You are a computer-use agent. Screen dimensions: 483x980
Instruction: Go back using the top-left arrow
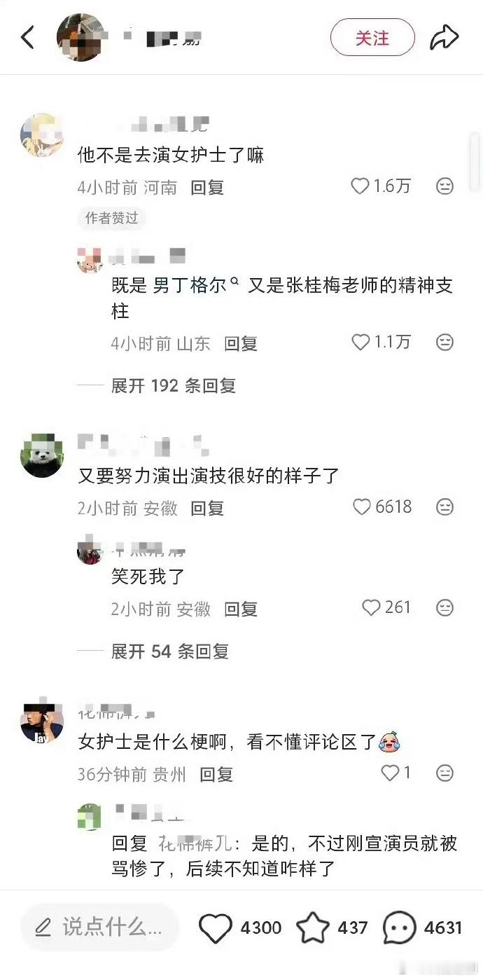[x=28, y=37]
